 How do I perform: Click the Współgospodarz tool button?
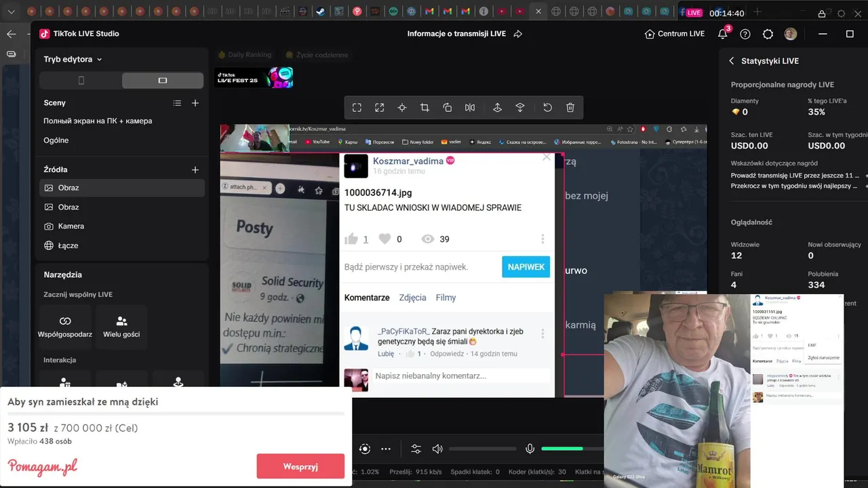pos(65,327)
